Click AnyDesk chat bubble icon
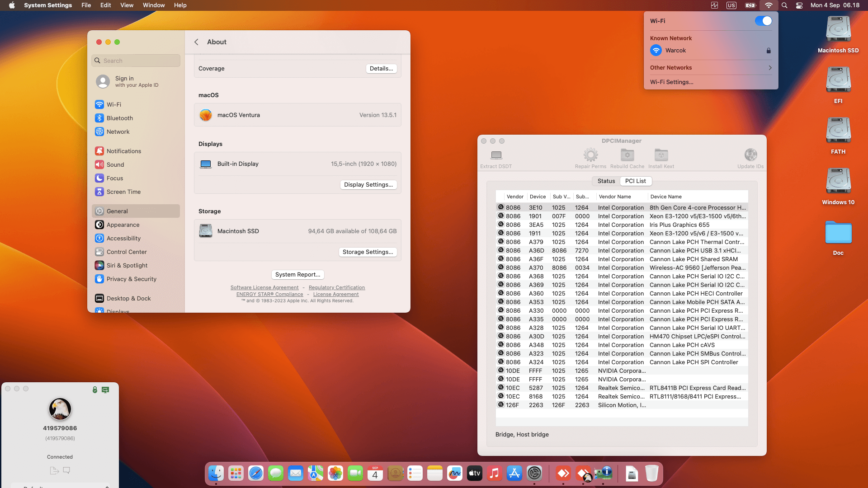This screenshot has width=868, height=488. [66, 470]
